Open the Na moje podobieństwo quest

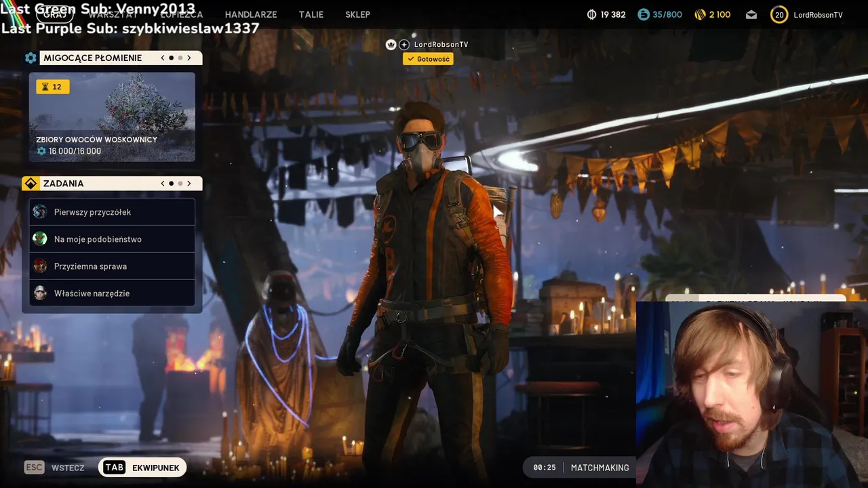[x=112, y=239]
